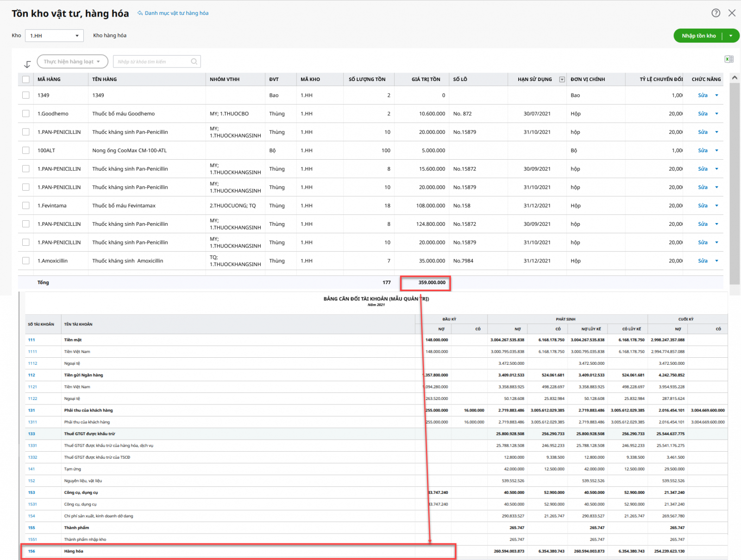Expand Sửa options arrow for 1.Goodhemo

click(716, 114)
